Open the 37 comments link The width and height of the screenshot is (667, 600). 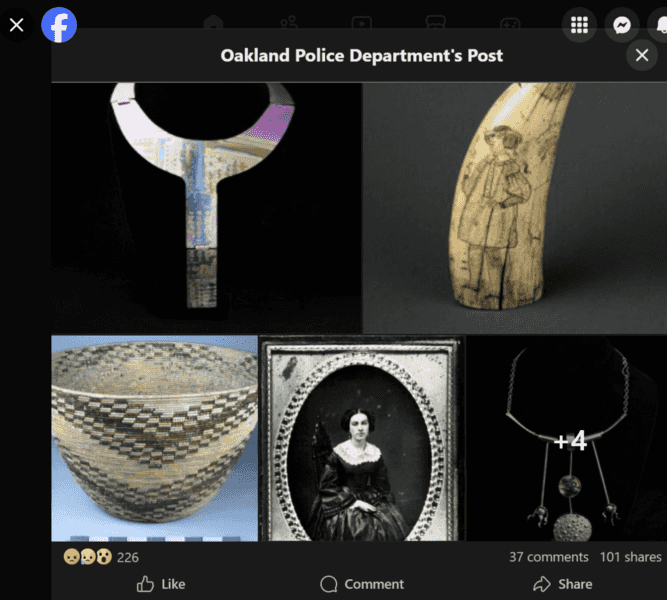(x=548, y=557)
